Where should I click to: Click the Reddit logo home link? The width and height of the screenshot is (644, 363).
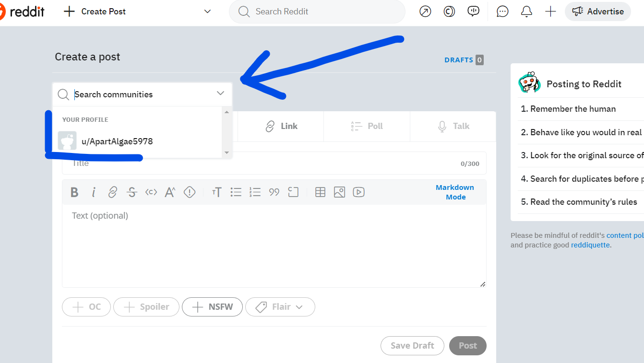pos(22,12)
